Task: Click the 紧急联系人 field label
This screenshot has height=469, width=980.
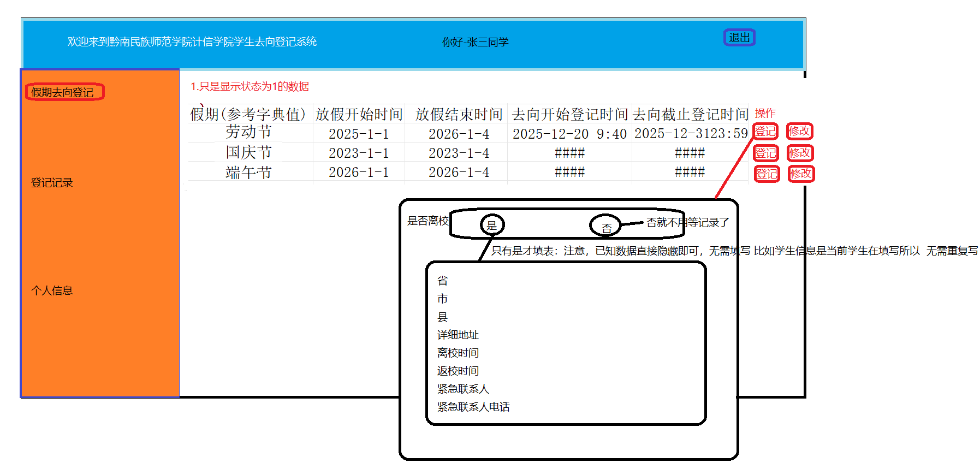Action: 463,389
